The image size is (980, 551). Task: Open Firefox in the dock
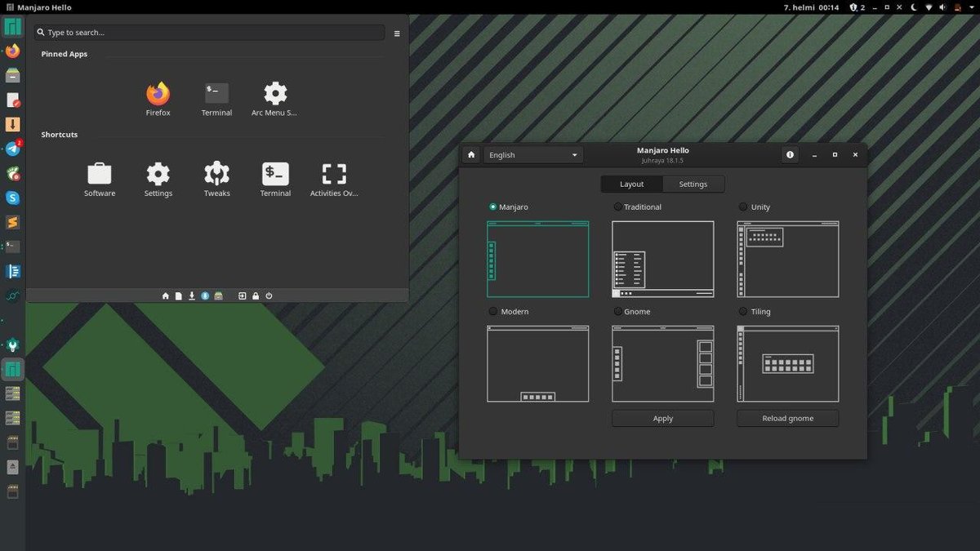[x=12, y=51]
